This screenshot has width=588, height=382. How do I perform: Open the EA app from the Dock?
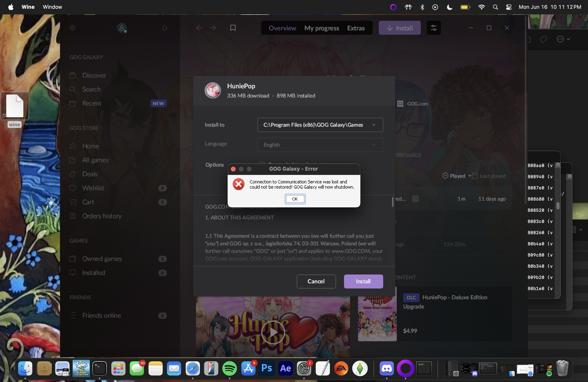tap(341, 368)
